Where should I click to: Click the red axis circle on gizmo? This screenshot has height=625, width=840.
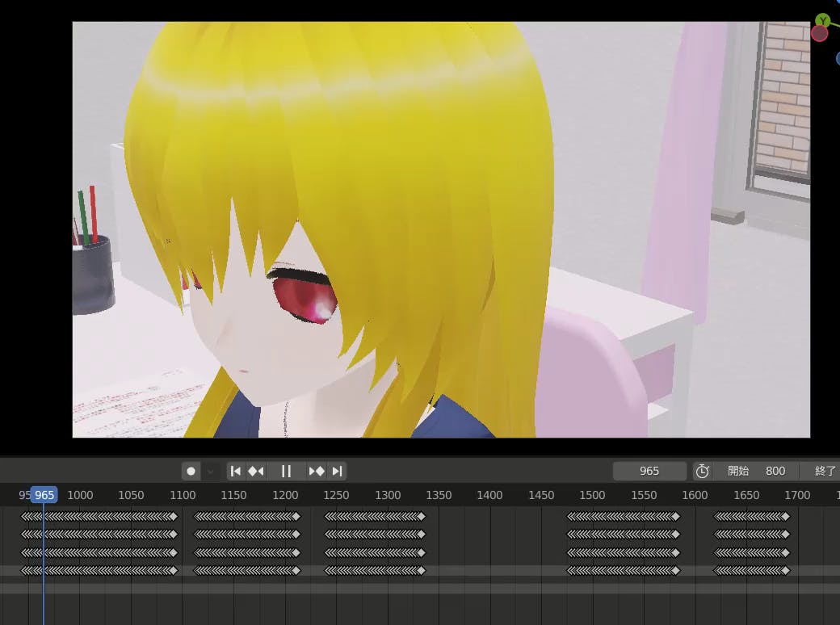(x=819, y=33)
